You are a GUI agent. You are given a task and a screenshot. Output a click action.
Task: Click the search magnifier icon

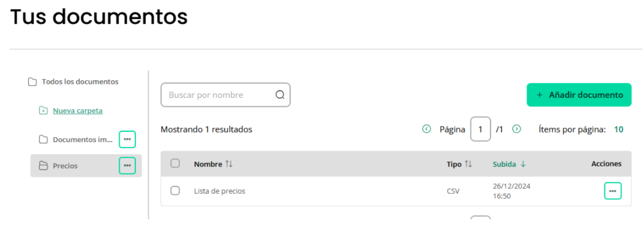tap(280, 95)
